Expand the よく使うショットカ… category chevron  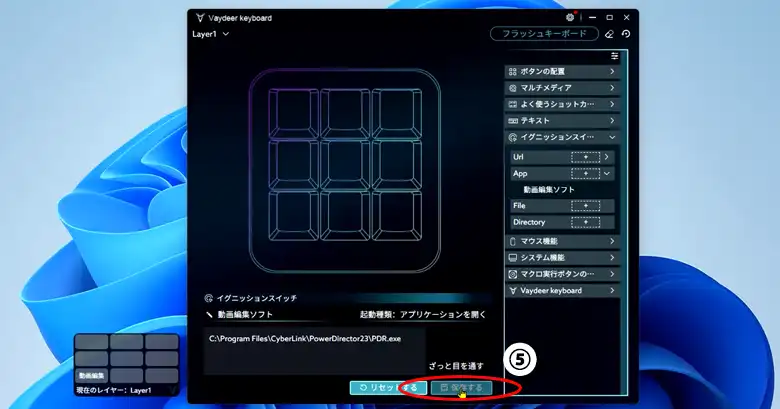tap(612, 104)
